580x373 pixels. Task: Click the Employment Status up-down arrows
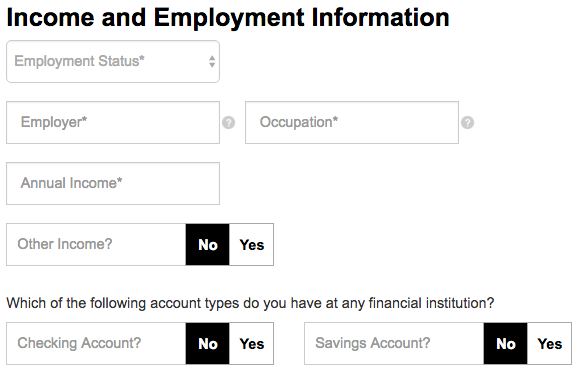212,61
